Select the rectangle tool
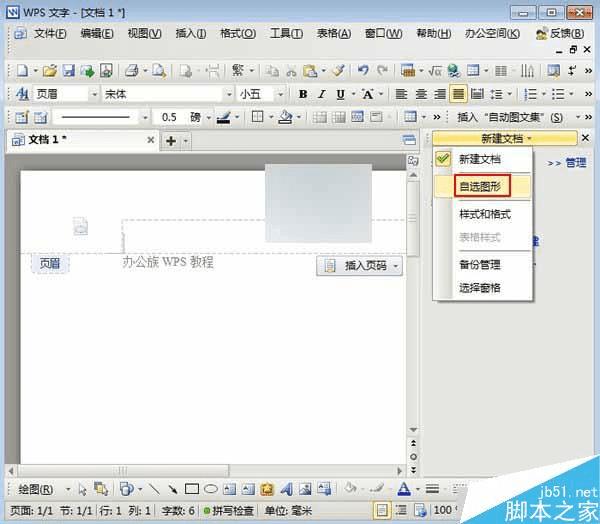 pos(192,489)
